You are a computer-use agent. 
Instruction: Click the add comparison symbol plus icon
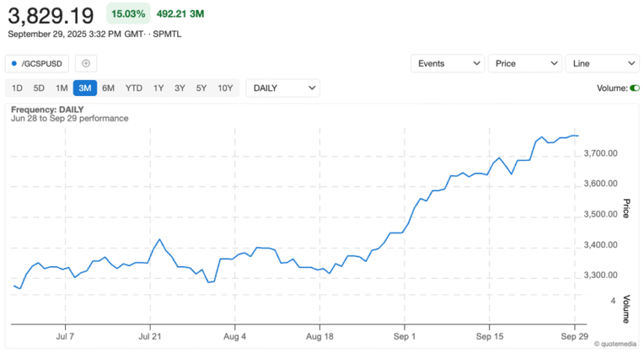pos(85,64)
